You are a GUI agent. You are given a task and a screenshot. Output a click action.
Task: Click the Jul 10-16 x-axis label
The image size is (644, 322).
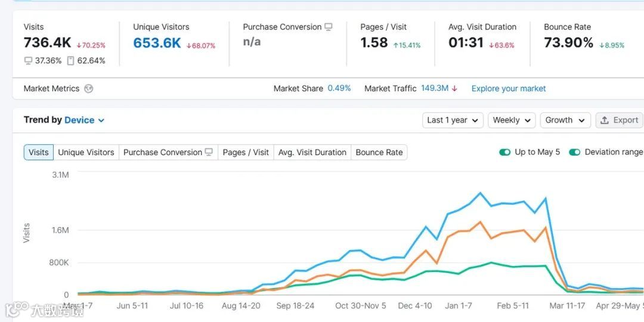(187, 306)
